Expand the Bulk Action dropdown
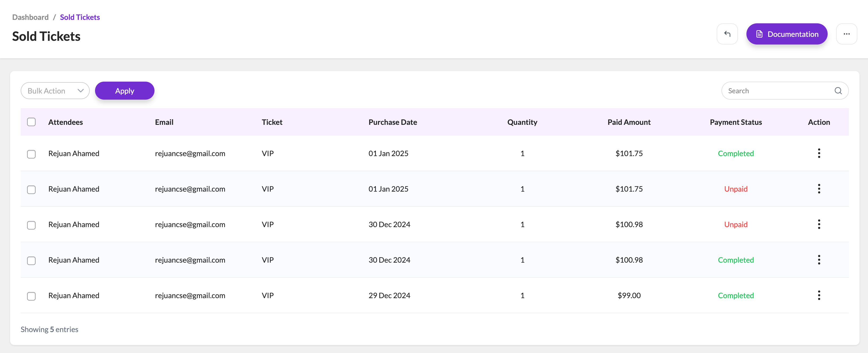This screenshot has height=353, width=868. click(x=55, y=91)
